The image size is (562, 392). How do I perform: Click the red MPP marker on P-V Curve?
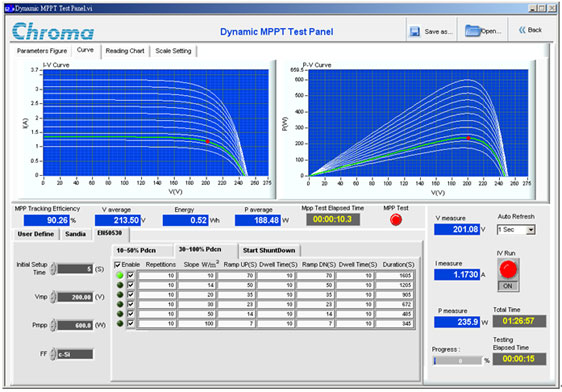click(468, 138)
